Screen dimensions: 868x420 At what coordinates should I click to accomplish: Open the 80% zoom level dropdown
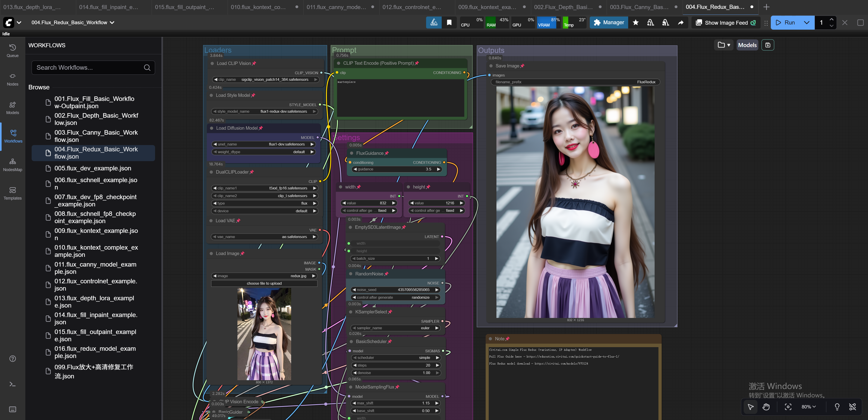pos(808,406)
